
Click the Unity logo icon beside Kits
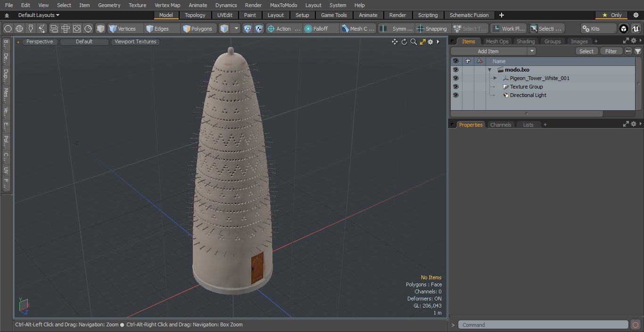pyautogui.click(x=624, y=29)
